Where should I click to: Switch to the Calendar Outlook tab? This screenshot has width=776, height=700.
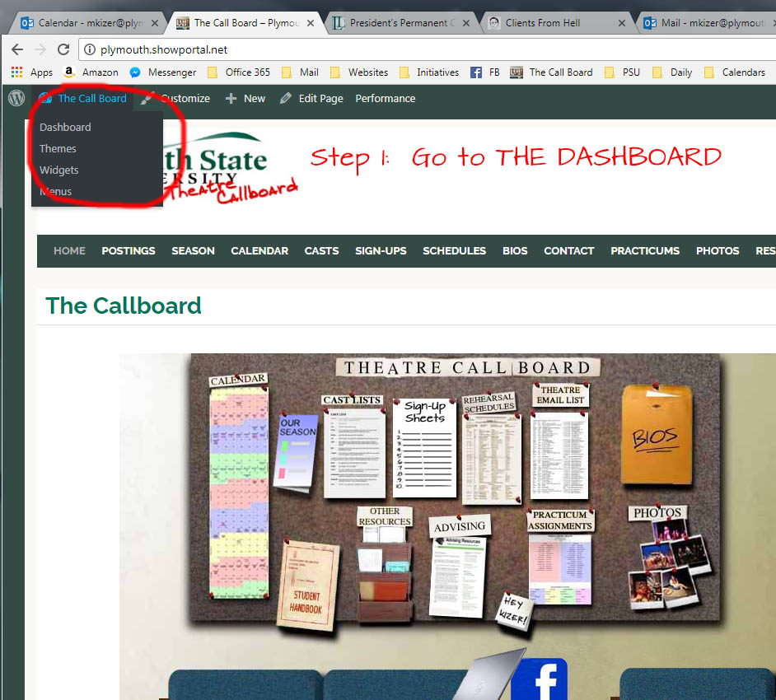click(x=89, y=23)
